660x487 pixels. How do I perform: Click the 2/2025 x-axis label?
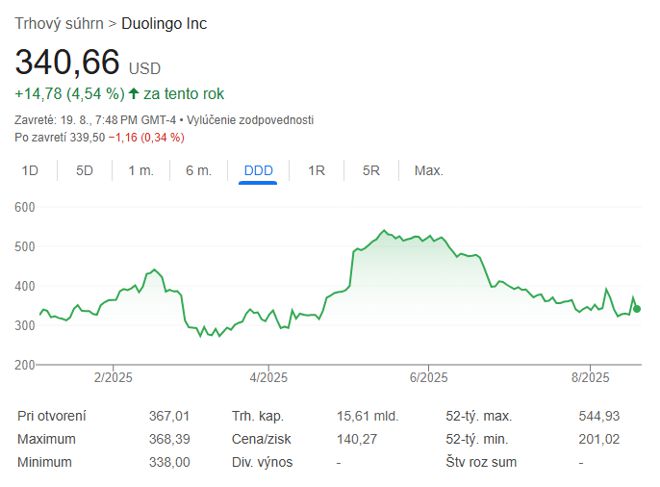pos(113,377)
